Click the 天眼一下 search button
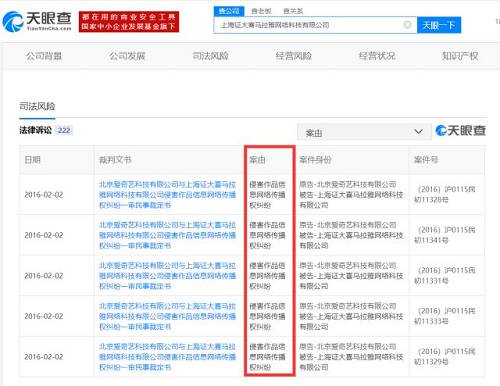 tap(439, 25)
